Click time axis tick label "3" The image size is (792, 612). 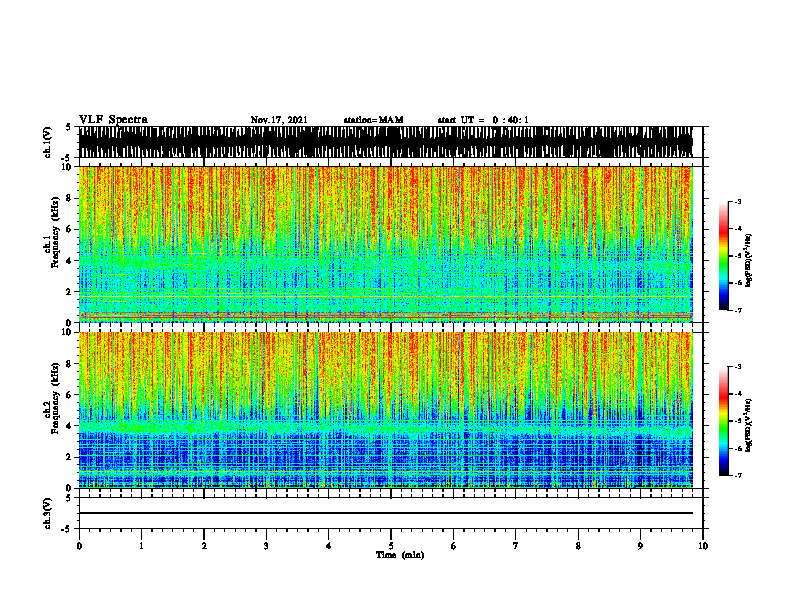point(266,546)
